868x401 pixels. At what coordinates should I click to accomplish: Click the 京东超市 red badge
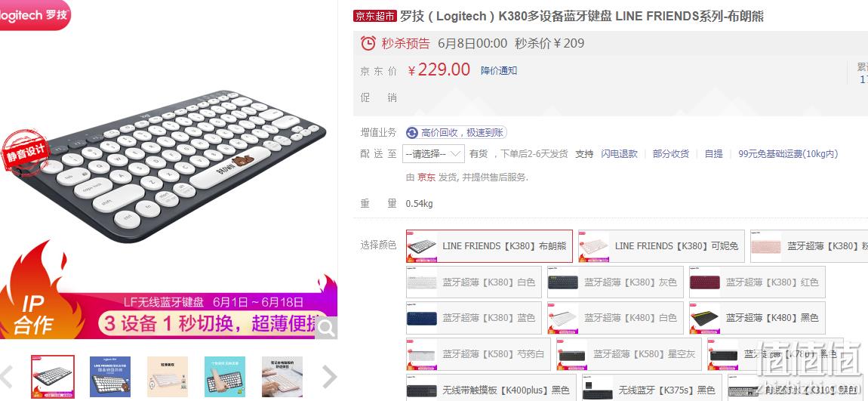375,16
